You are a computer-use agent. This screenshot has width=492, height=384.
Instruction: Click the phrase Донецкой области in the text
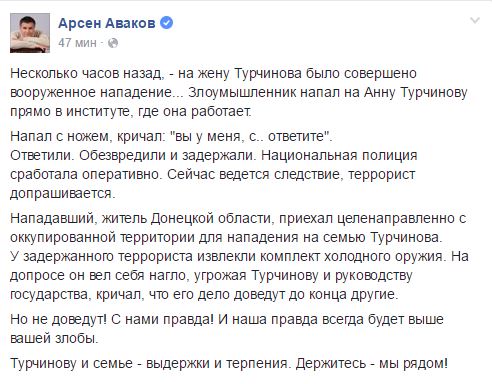tap(213, 218)
